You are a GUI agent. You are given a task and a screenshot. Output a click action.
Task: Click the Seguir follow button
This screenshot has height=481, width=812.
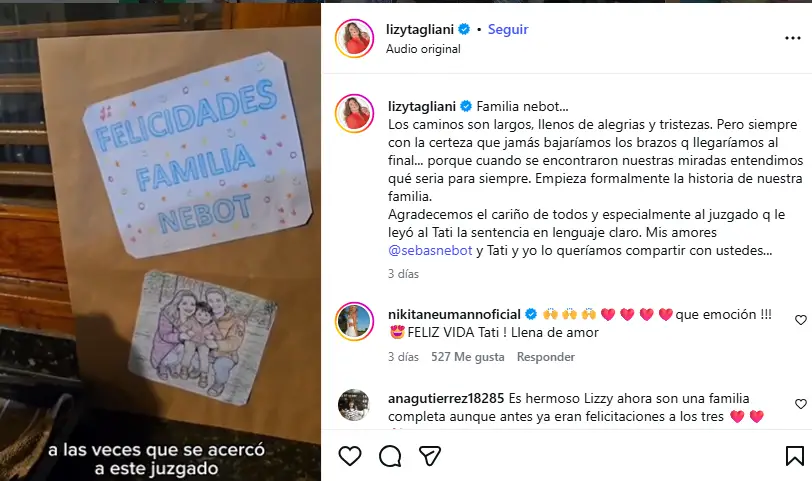[508, 30]
